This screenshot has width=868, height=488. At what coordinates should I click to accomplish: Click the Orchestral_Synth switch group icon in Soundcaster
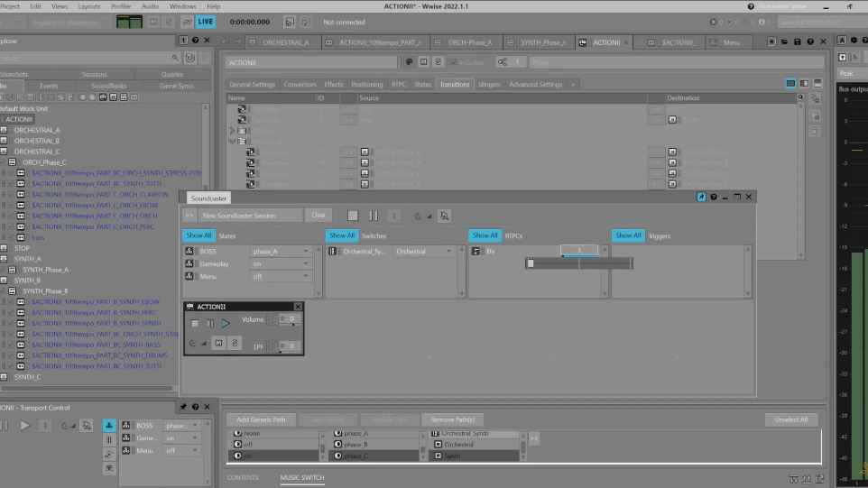pyautogui.click(x=332, y=251)
